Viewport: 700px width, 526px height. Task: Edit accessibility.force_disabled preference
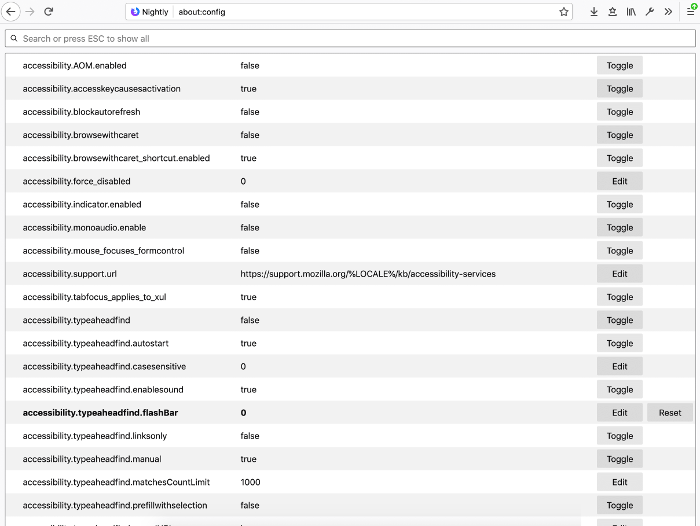620,182
